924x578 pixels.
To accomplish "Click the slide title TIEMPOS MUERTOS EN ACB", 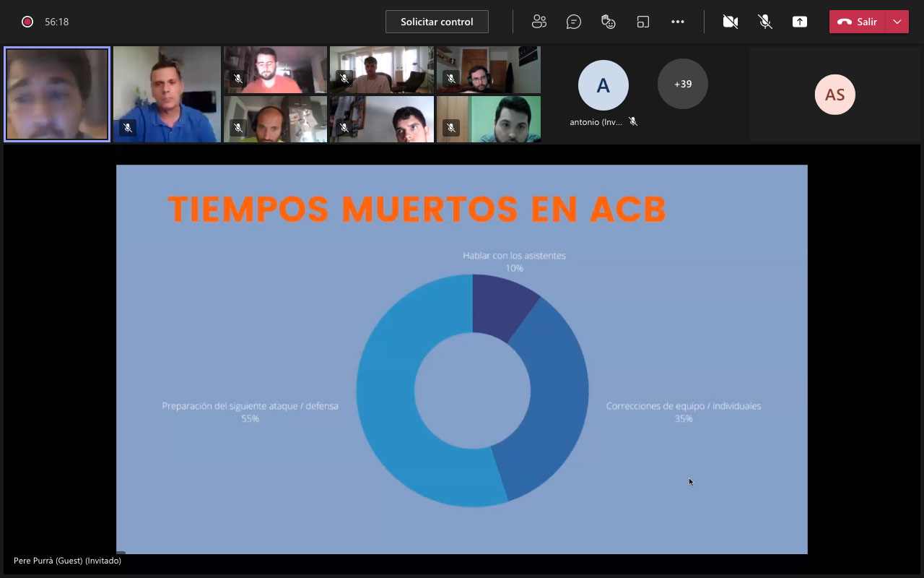I will coord(417,209).
